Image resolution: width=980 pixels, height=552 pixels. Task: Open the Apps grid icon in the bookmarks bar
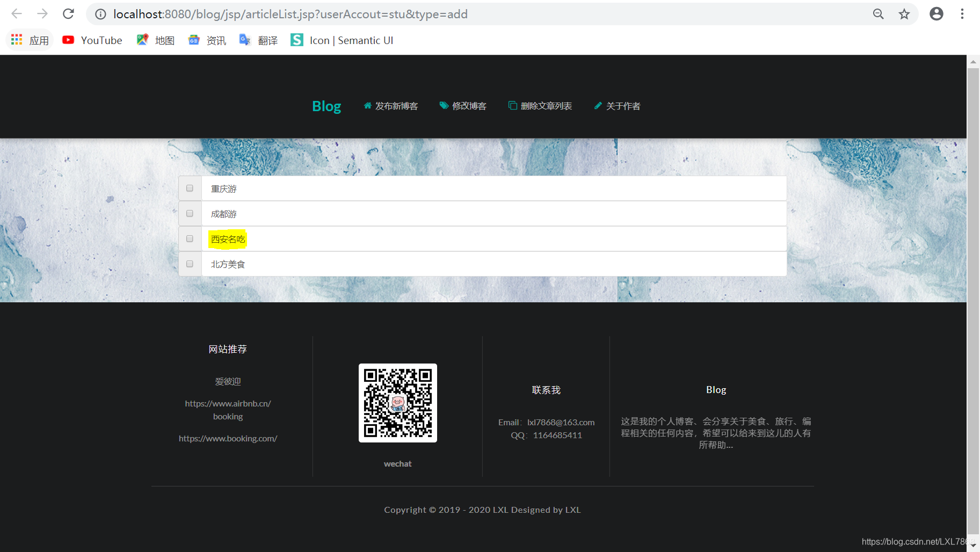(30, 40)
